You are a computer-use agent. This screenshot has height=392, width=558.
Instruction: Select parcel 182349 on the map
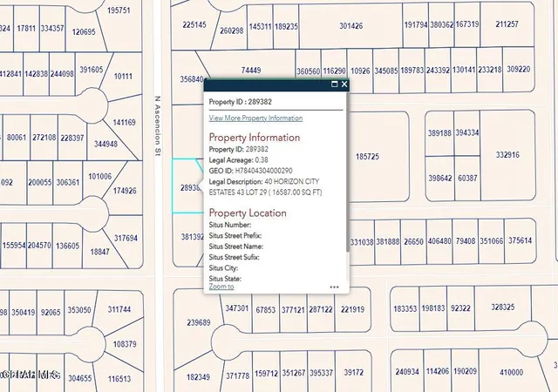click(198, 376)
